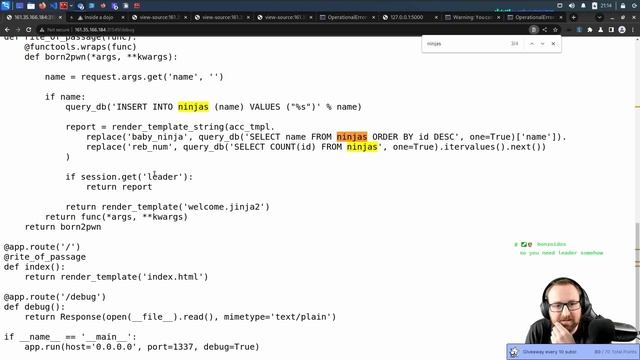Click the def index(): line
The height and width of the screenshot is (360, 640).
34,267
